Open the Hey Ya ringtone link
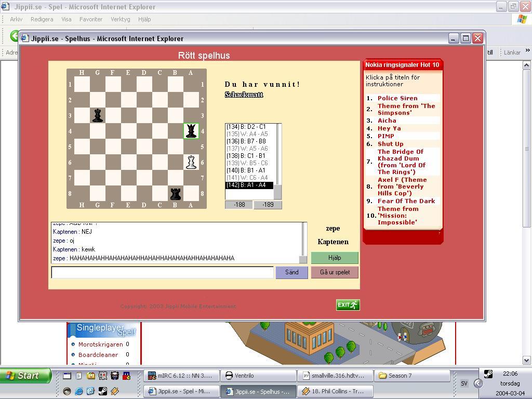The height and width of the screenshot is (399, 532). click(x=389, y=128)
